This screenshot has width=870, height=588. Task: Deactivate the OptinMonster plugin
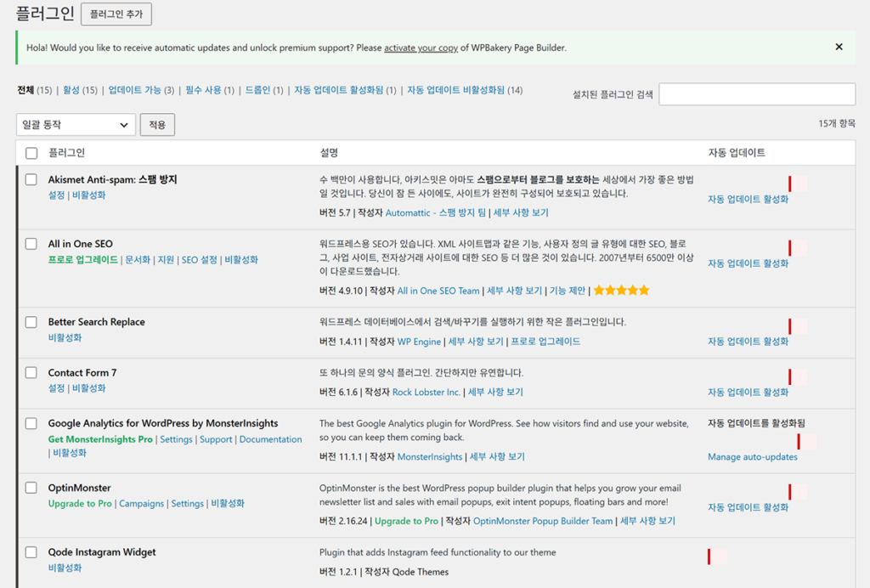click(228, 504)
